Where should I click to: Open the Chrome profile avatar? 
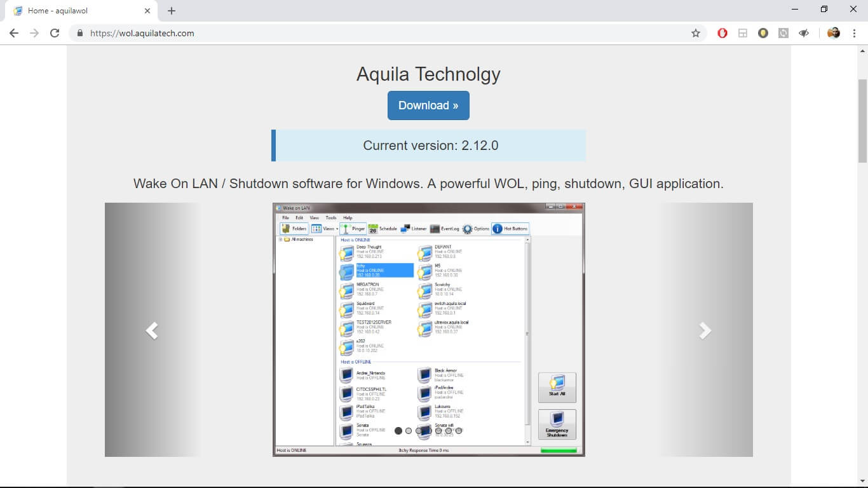click(834, 33)
